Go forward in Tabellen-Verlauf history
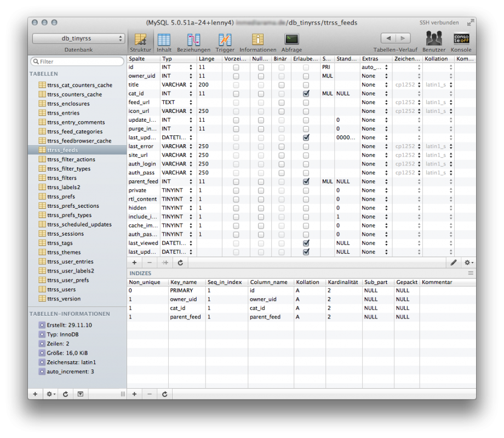 (403, 38)
